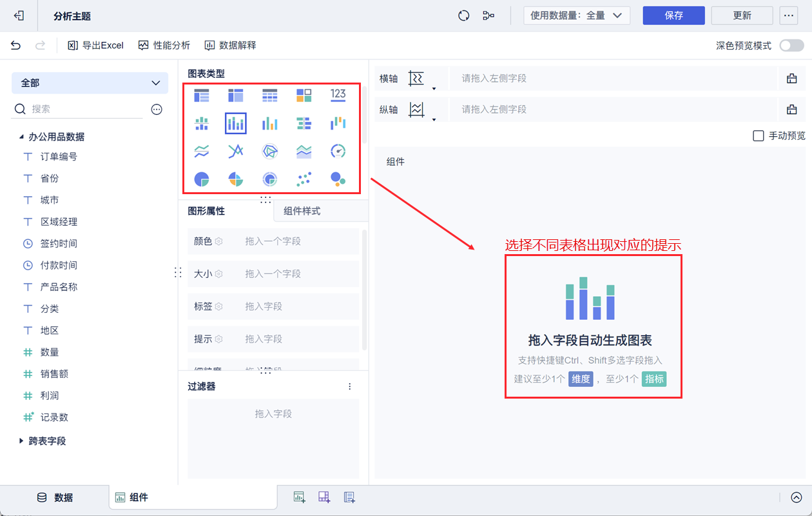The image size is (812, 516).
Task: Click the 横轴 field drop area
Action: point(614,79)
